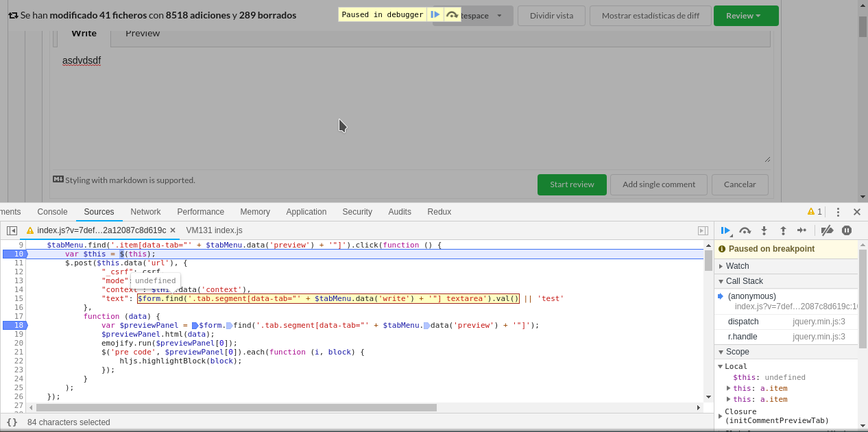
Task: Open the Review dropdown button
Action: pyautogui.click(x=746, y=16)
